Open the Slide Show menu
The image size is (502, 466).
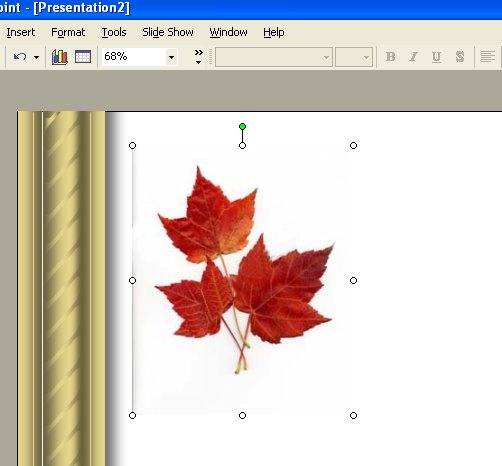pyautogui.click(x=168, y=32)
